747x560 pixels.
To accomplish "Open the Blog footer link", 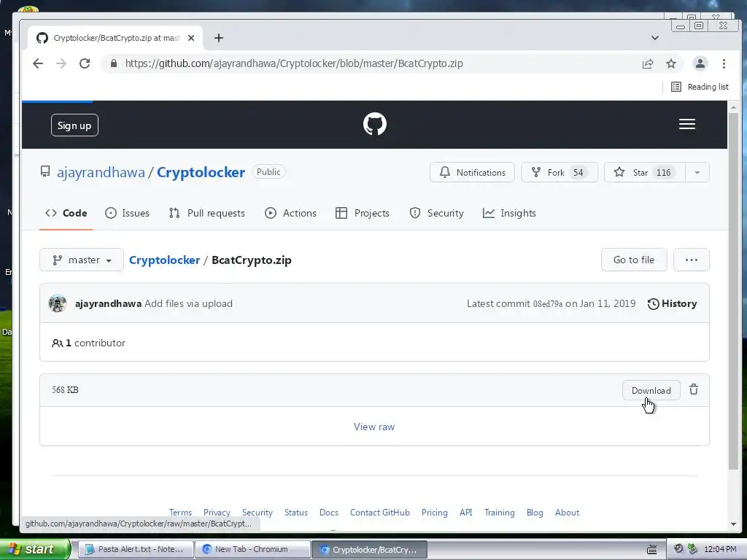I will 535,513.
